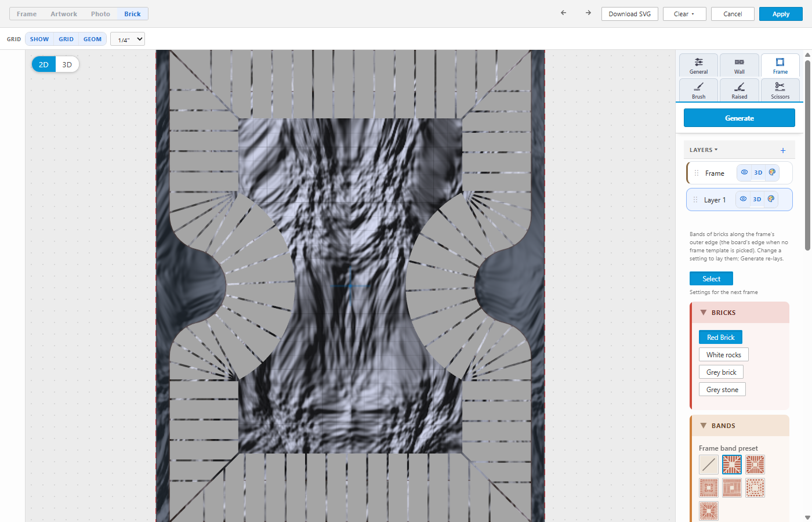This screenshot has width=812, height=522.
Task: Choose the Brush tool
Action: coord(699,90)
